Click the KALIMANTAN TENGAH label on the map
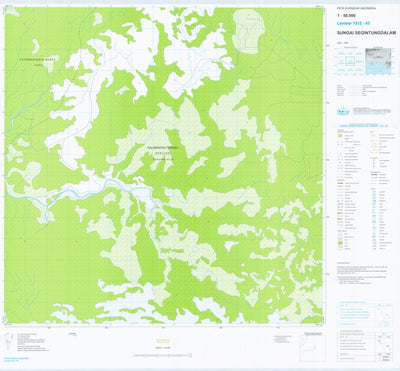This screenshot has height=371, width=400. tap(164, 147)
